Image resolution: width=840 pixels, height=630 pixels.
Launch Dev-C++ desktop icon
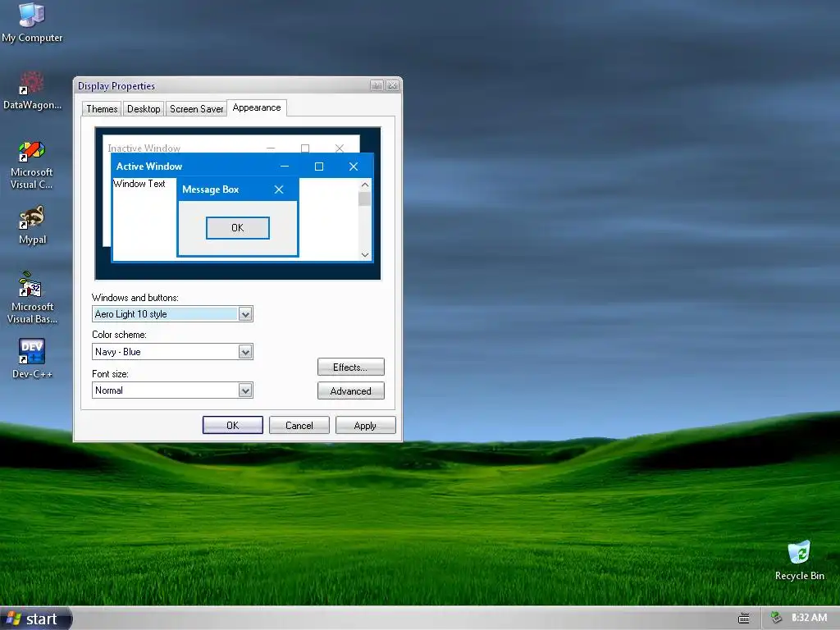32,358
